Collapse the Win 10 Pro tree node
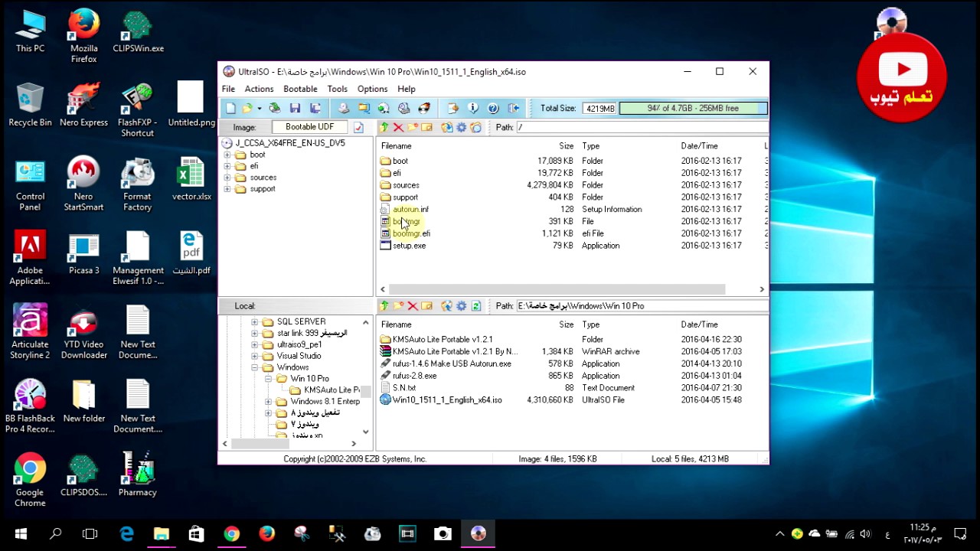980x551 pixels. click(268, 379)
